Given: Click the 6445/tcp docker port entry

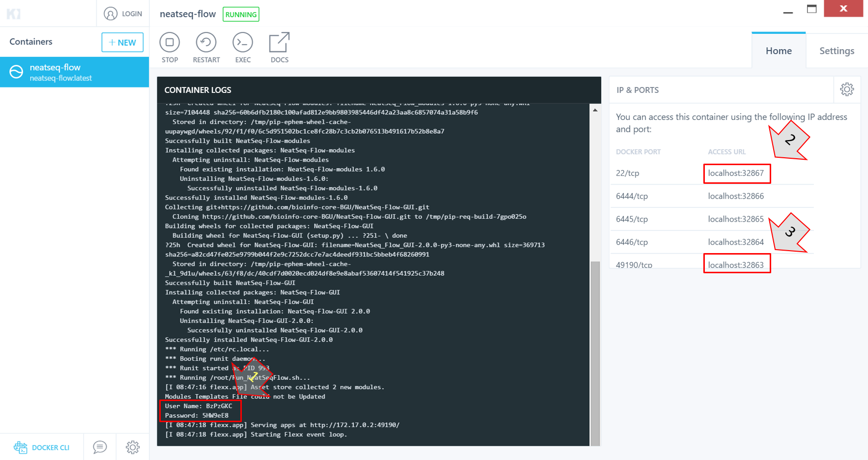Looking at the screenshot, I should tap(632, 219).
